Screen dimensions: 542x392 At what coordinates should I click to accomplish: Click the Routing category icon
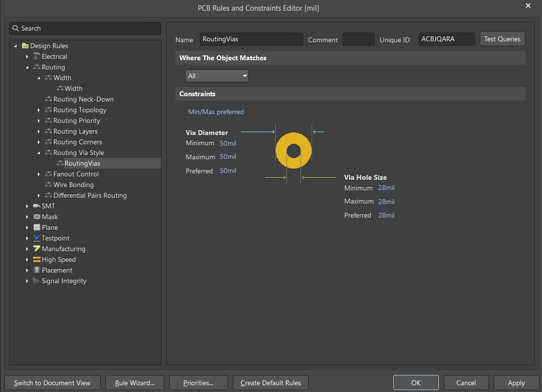pos(36,67)
